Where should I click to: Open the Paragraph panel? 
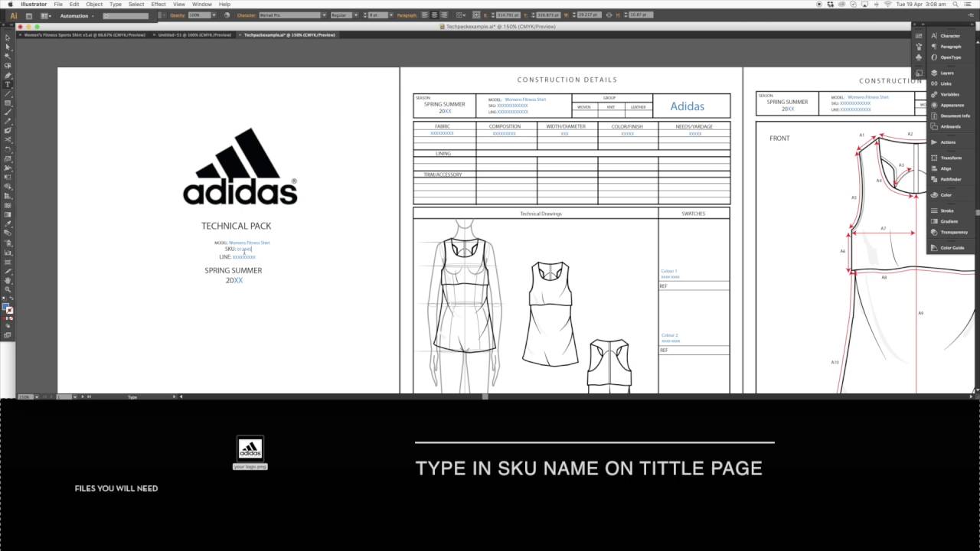coord(950,47)
